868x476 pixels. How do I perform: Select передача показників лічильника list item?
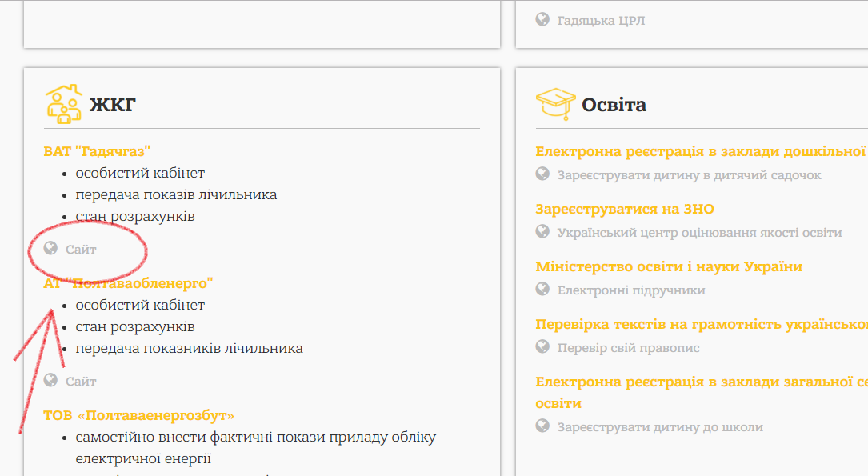[190, 348]
